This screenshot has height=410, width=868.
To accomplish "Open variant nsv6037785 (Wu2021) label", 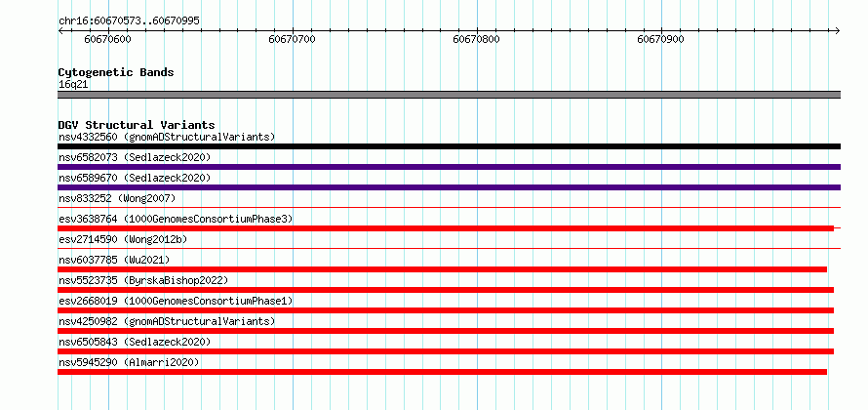I will 114,260.
